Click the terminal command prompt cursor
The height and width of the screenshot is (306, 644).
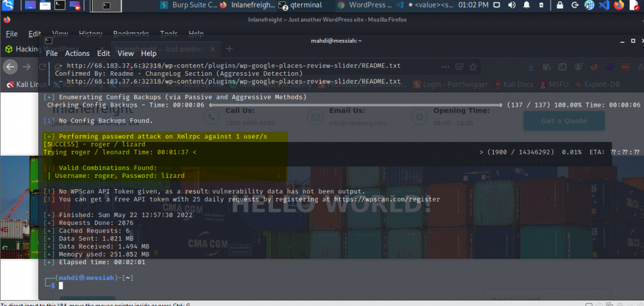pos(61,286)
